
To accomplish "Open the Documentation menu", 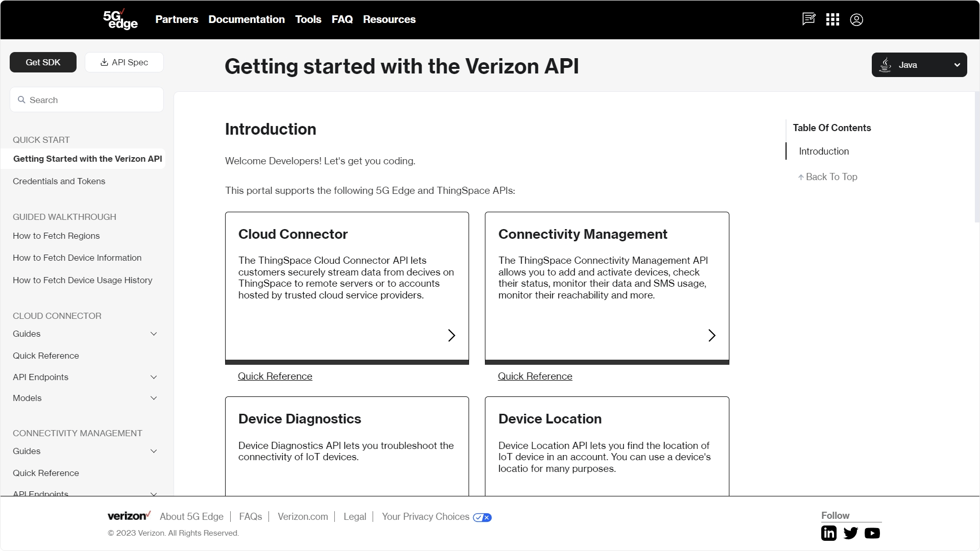I will (247, 19).
